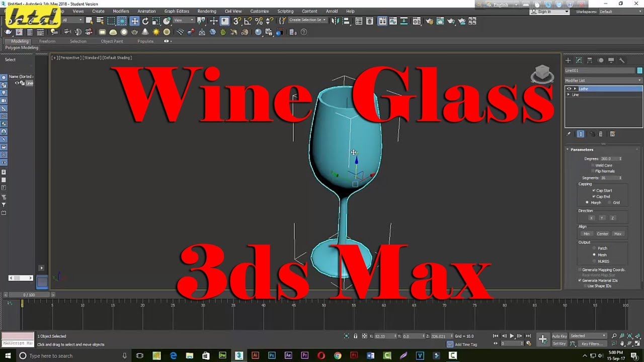The width and height of the screenshot is (644, 362).
Task: Uncheck Cap Start checkbox
Action: tap(594, 191)
